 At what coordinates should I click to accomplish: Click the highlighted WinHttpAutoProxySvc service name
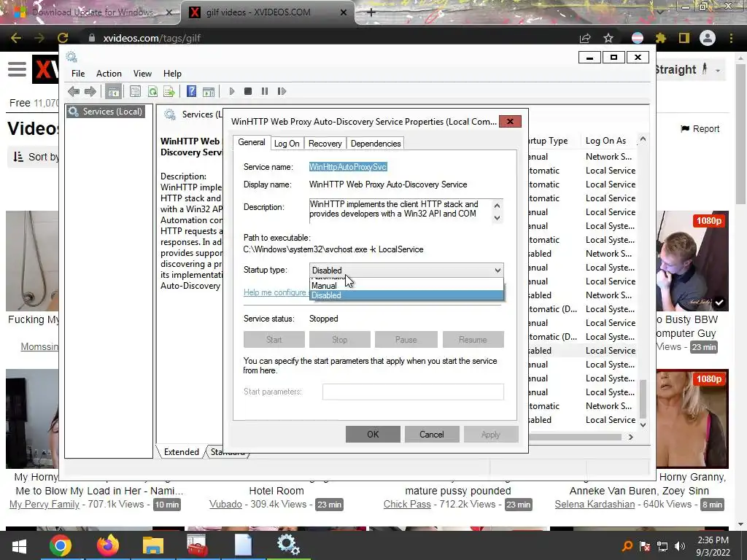pyautogui.click(x=348, y=167)
